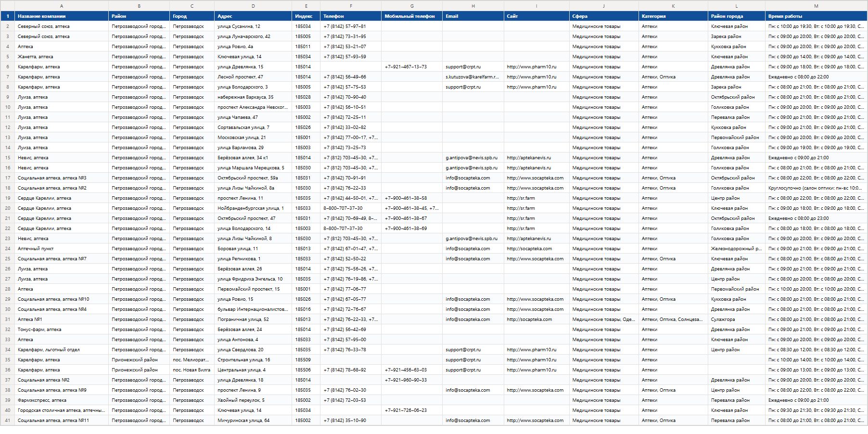Select mobile phone '+7–921–467–13–73'
Viewport: 868px width, 434px height.
pyautogui.click(x=412, y=67)
